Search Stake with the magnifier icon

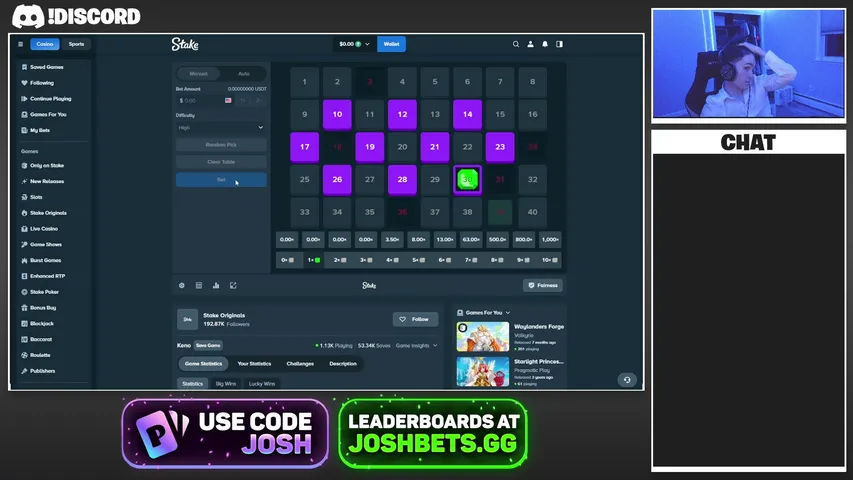516,44
